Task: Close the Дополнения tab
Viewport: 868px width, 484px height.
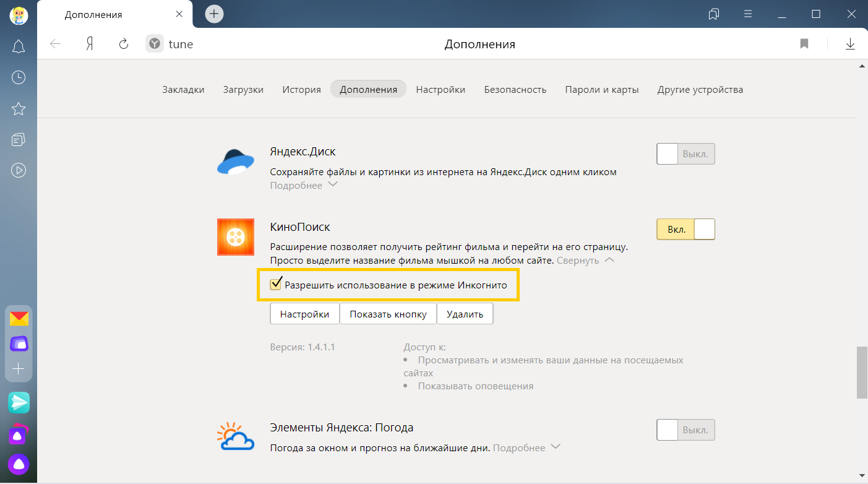Action: click(179, 14)
